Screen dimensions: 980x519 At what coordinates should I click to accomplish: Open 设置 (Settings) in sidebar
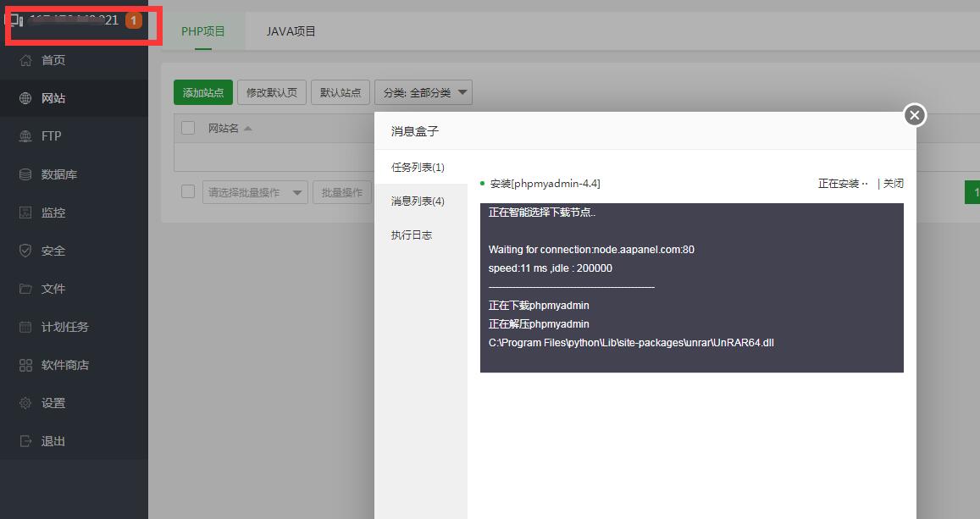click(51, 402)
